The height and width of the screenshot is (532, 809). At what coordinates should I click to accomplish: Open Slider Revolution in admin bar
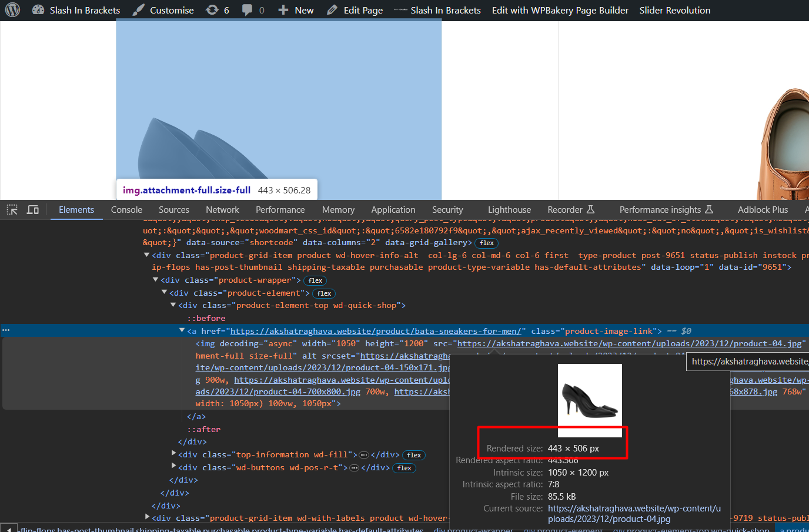click(675, 10)
